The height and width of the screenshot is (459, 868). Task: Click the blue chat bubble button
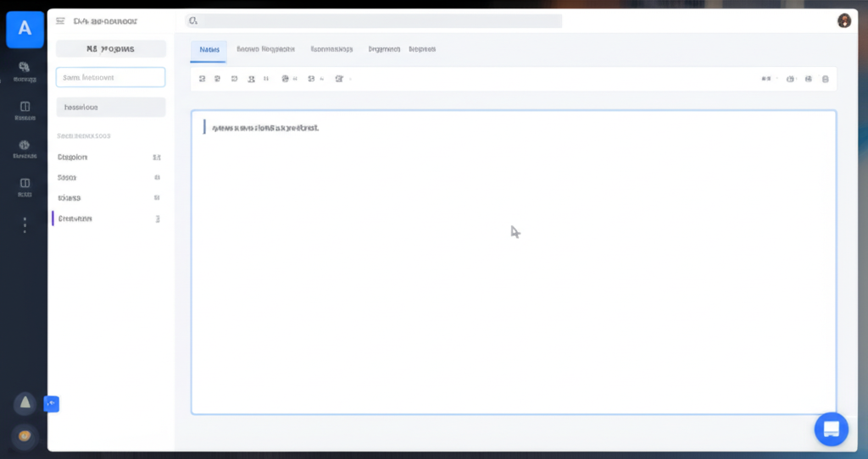[x=831, y=429]
